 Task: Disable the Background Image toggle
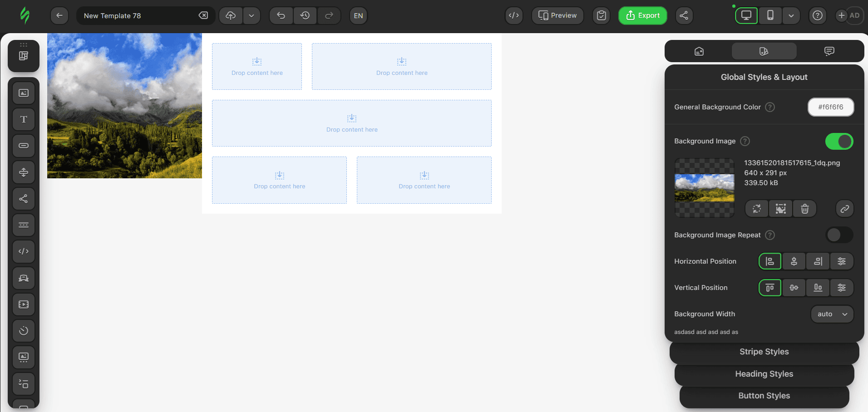(x=839, y=141)
